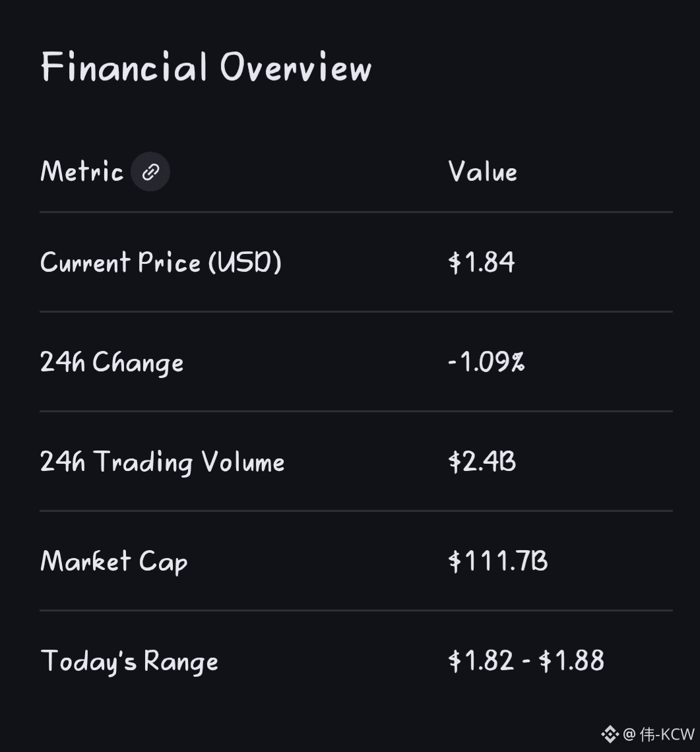
Task: Select the Market Cap row label
Action: [114, 562]
